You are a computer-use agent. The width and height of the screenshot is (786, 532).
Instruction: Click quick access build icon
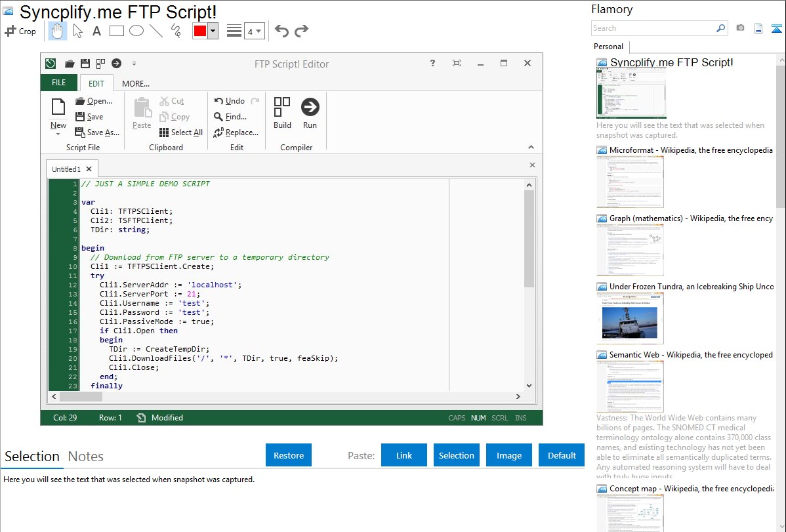[101, 64]
